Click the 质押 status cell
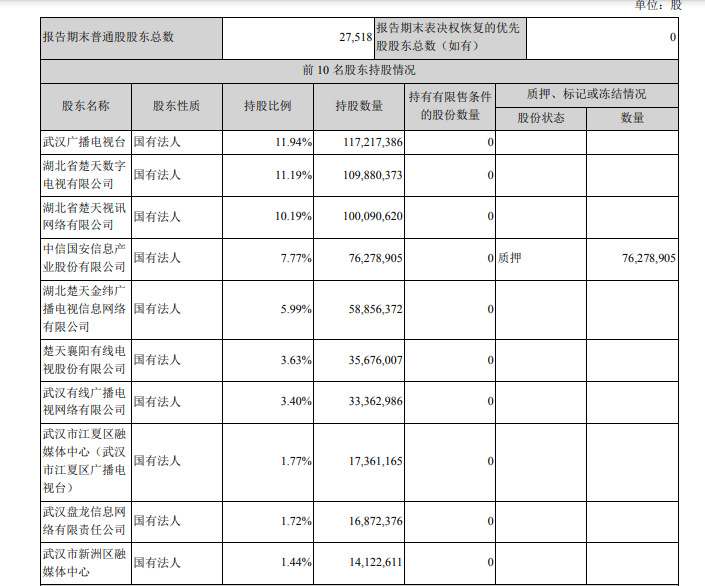Screen dimensions: 705x586 [x=509, y=258]
